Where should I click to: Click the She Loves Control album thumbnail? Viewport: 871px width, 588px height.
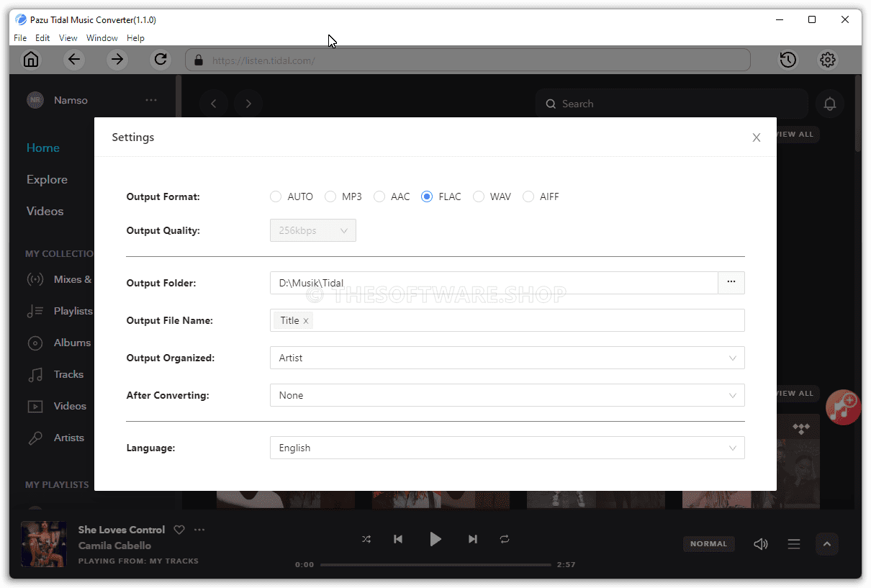point(44,544)
